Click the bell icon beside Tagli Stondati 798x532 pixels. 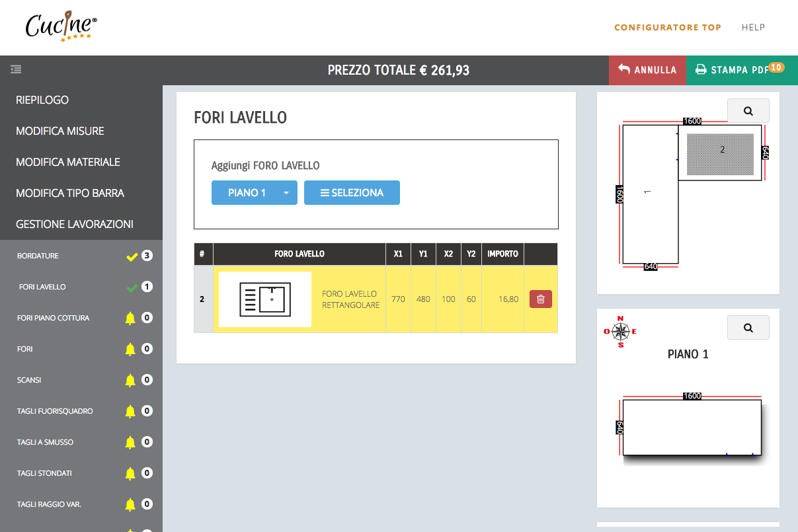pos(130,473)
